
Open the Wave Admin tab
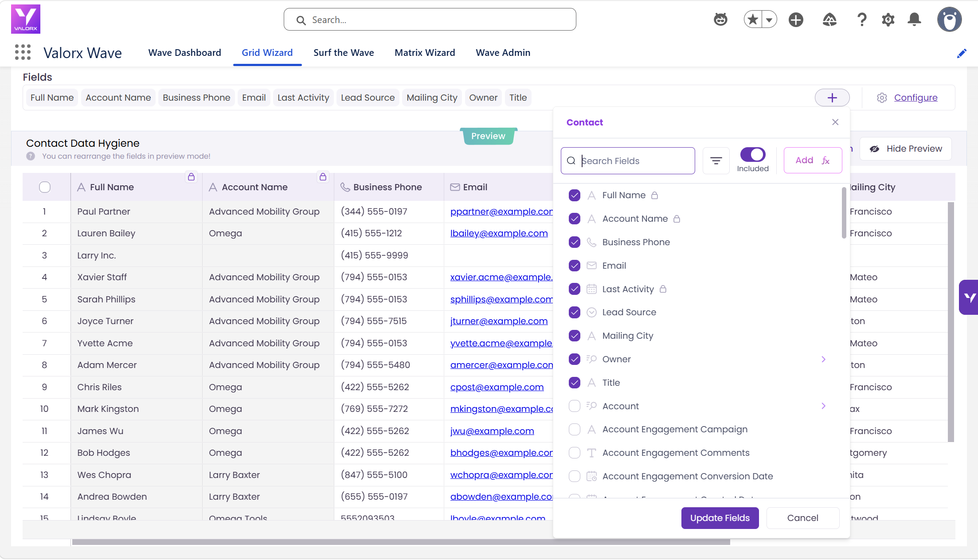point(503,53)
